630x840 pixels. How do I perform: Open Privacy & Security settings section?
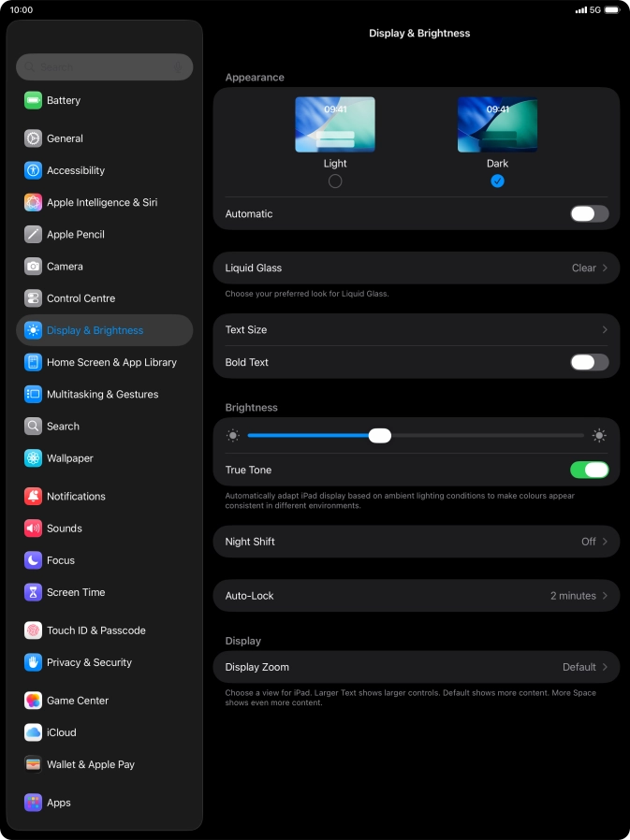(x=89, y=662)
